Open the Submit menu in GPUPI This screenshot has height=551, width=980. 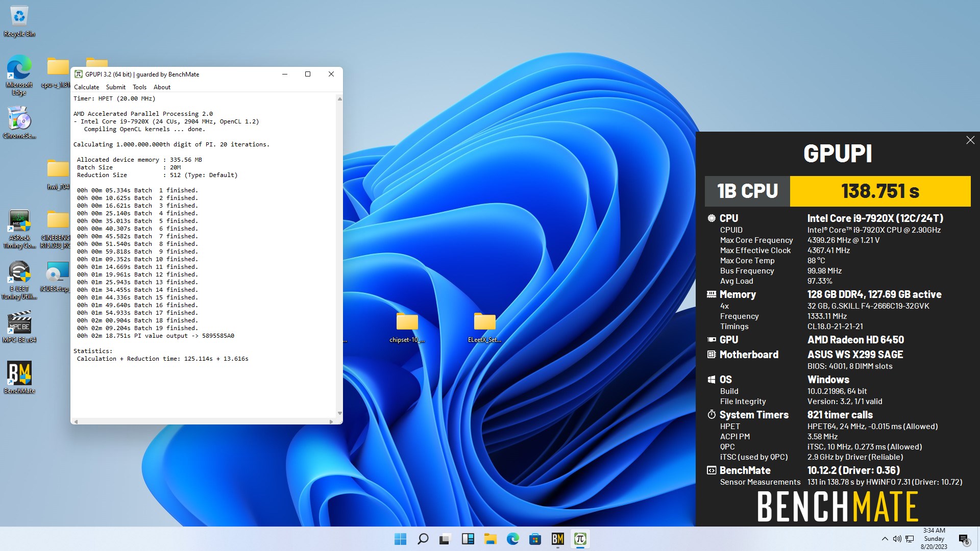pyautogui.click(x=115, y=87)
